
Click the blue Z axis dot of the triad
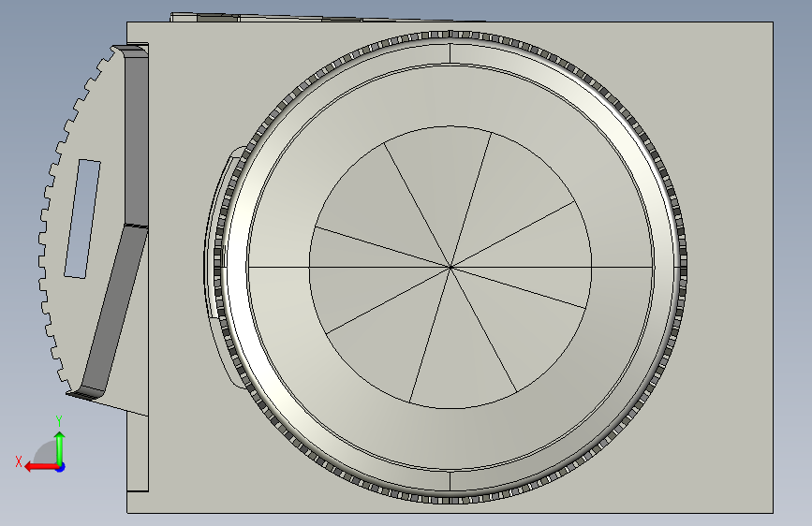coord(61,467)
